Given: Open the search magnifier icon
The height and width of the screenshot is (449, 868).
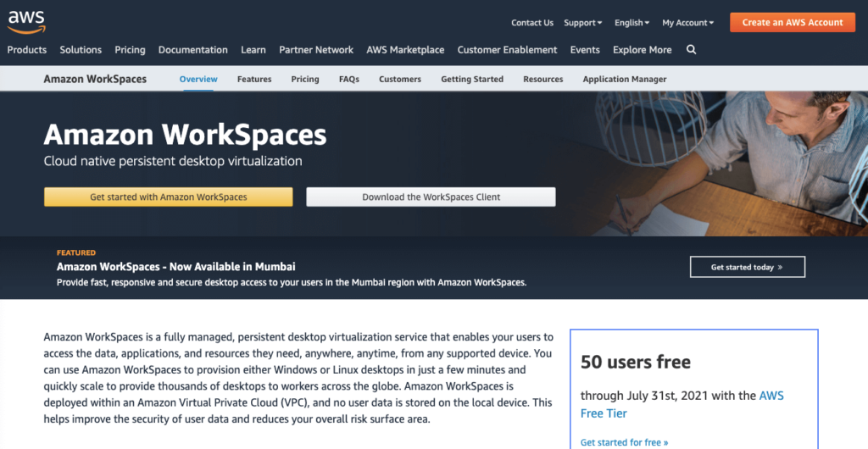Looking at the screenshot, I should 692,50.
